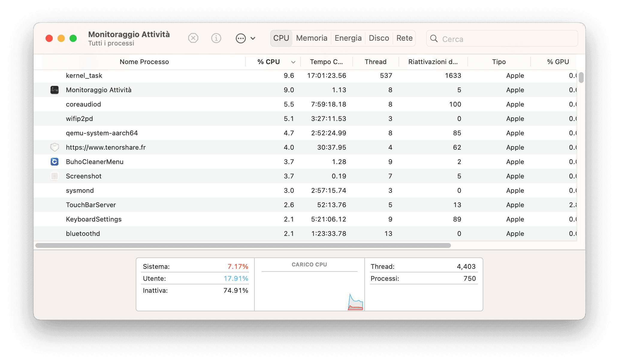Click the BuhoCleanerMenu app icon
Viewport: 619px width, 364px height.
click(55, 162)
